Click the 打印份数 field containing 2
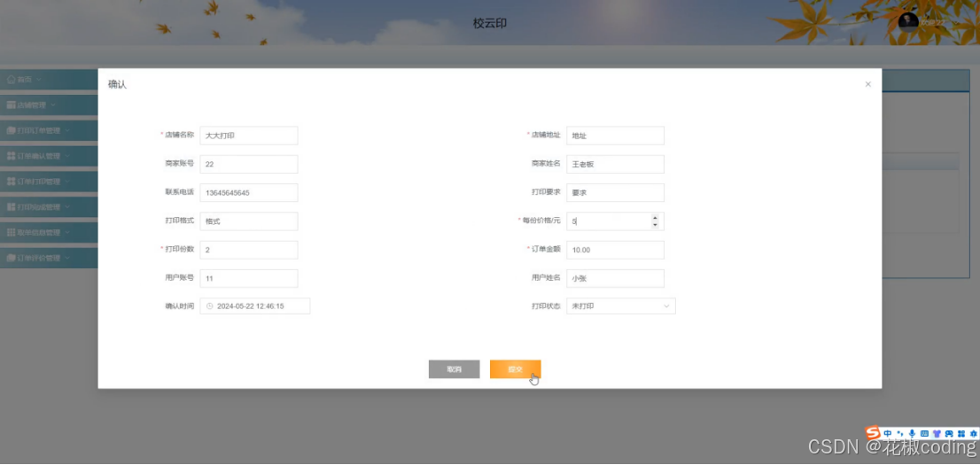Viewport: 980px width, 465px height. (249, 250)
